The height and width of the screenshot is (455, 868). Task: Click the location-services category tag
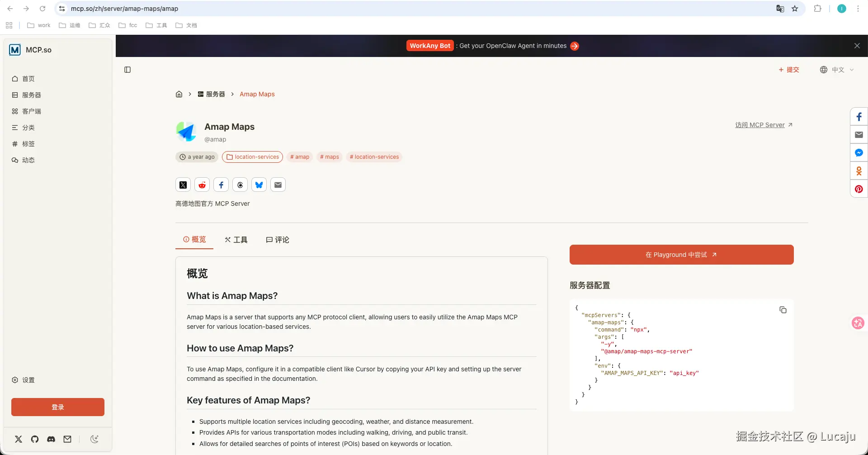pyautogui.click(x=252, y=157)
